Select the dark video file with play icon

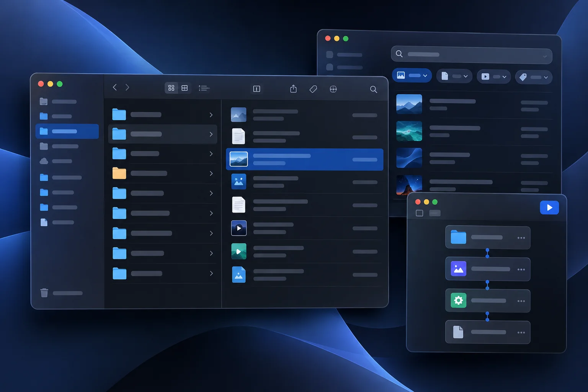239,228
